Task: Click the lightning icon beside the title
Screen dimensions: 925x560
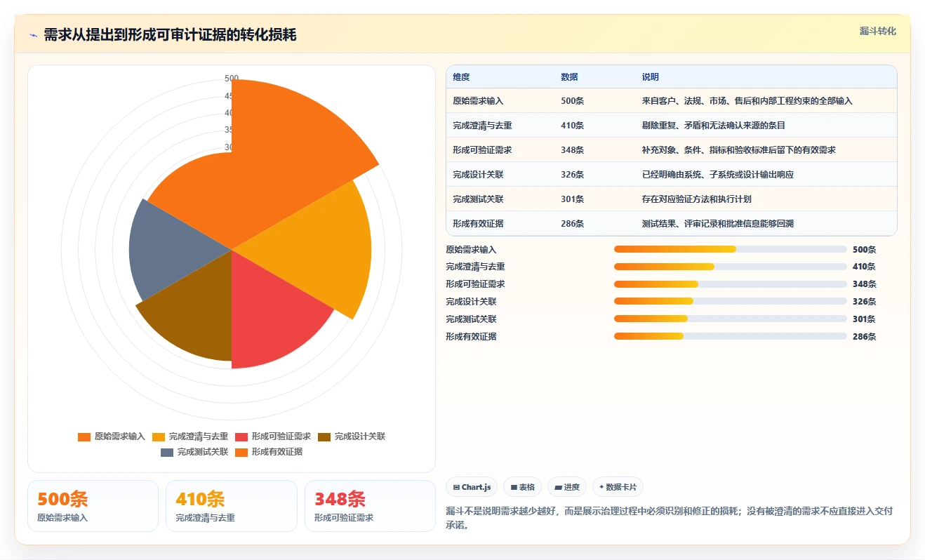Action: point(33,35)
